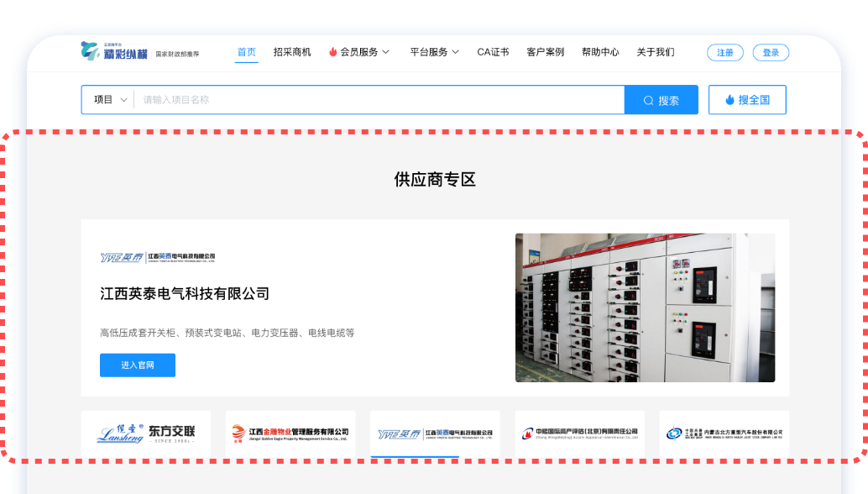Image resolution: width=868 pixels, height=494 pixels.
Task: Click the flame 搜全国 button
Action: [747, 100]
